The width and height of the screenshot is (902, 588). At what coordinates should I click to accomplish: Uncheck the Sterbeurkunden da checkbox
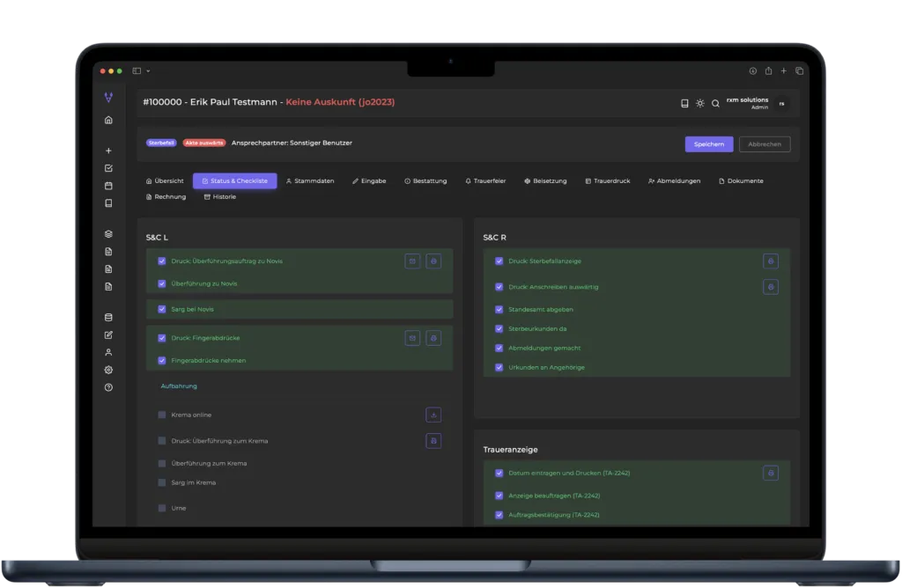click(x=499, y=329)
